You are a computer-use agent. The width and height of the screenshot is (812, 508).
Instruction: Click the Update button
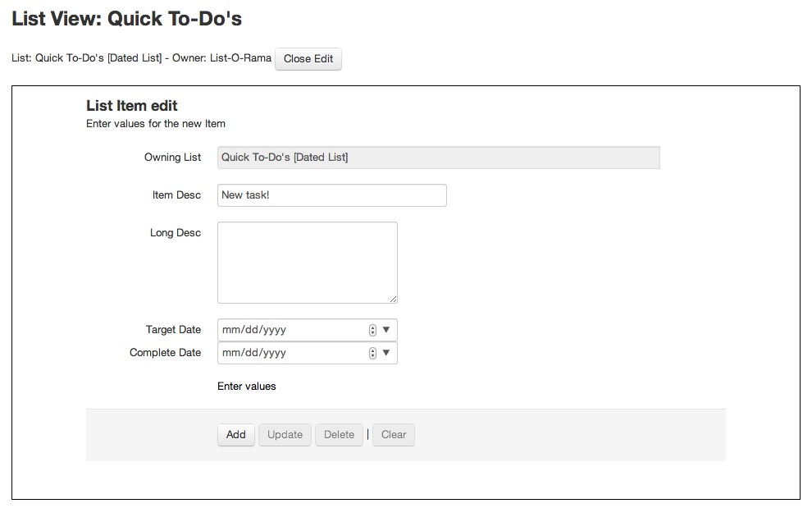[x=285, y=434]
